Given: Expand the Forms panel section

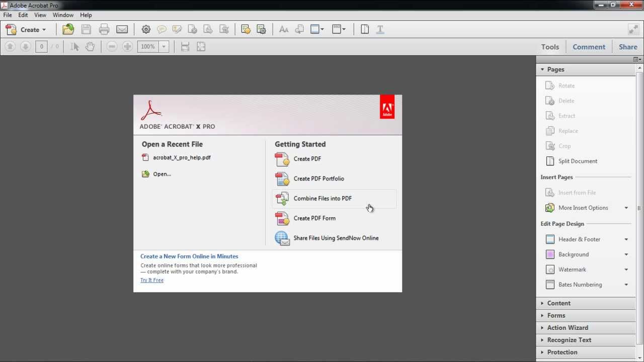Looking at the screenshot, I should (x=586, y=315).
